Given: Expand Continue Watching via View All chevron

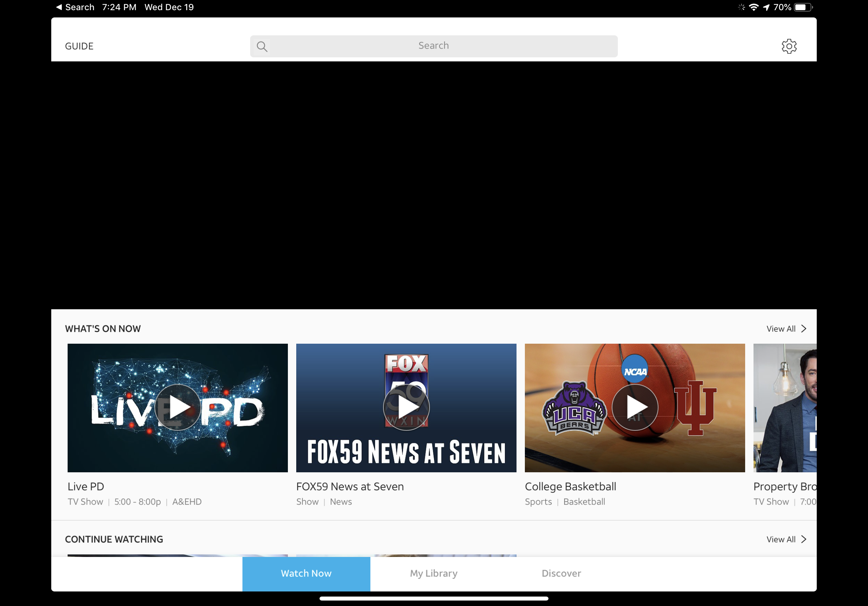Looking at the screenshot, I should tap(804, 539).
